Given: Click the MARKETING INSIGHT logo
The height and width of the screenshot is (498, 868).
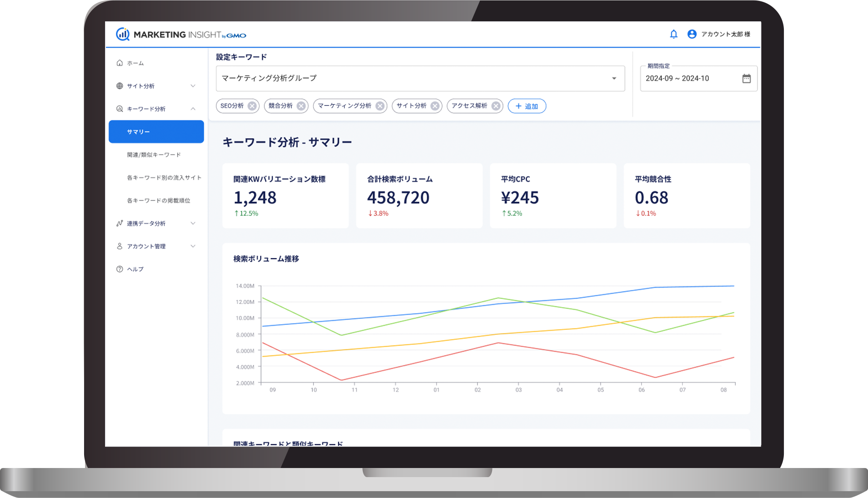Looking at the screenshot, I should tap(180, 34).
